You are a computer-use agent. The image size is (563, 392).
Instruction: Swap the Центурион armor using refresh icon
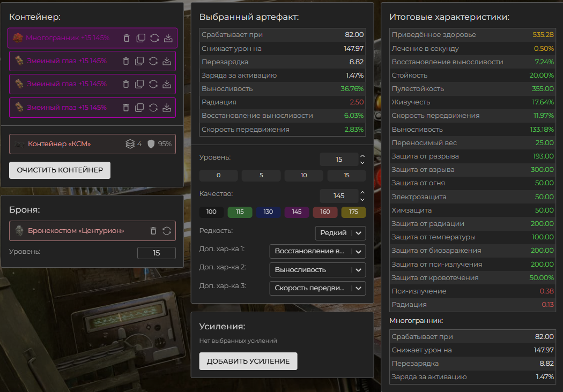167,231
